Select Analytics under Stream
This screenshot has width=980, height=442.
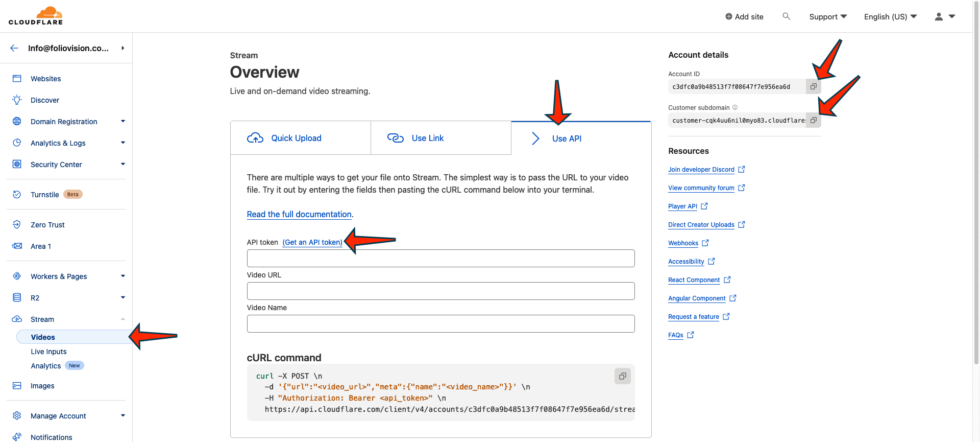[x=46, y=366]
